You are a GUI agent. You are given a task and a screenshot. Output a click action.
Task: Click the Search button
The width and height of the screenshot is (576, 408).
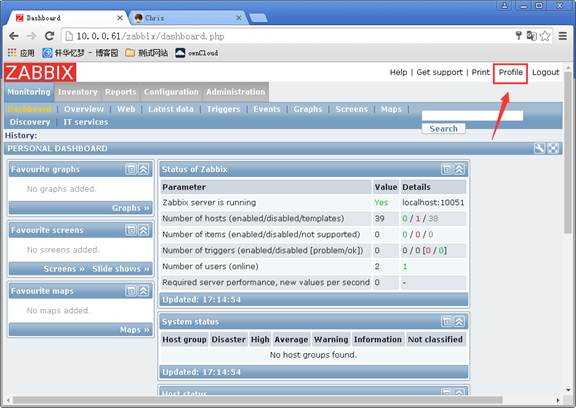[443, 129]
